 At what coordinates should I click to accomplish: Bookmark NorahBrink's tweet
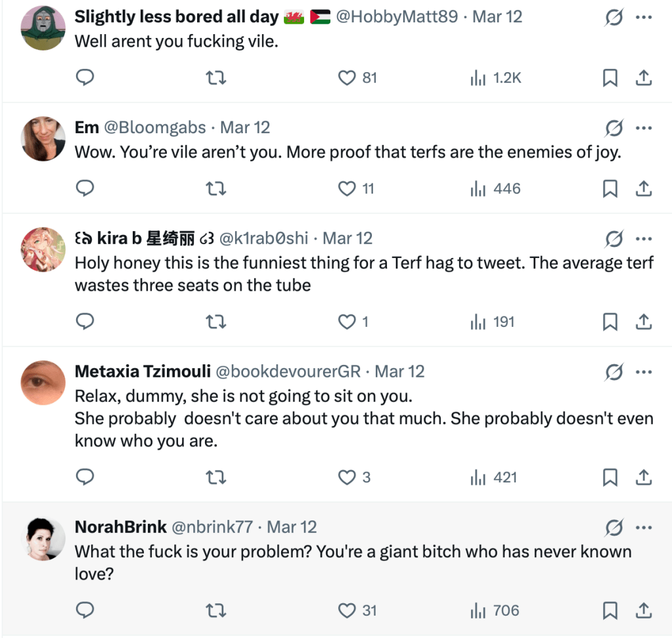610,611
